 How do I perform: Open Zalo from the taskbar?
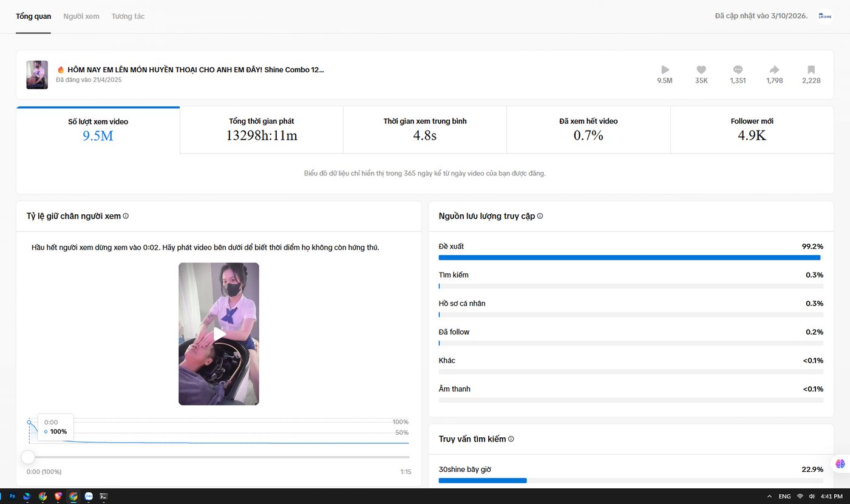click(89, 496)
